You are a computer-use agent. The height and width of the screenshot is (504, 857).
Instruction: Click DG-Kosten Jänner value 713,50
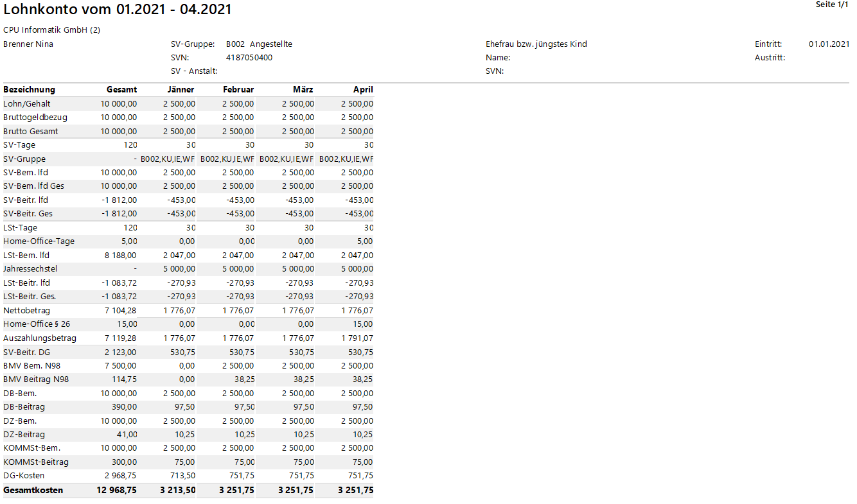click(183, 476)
